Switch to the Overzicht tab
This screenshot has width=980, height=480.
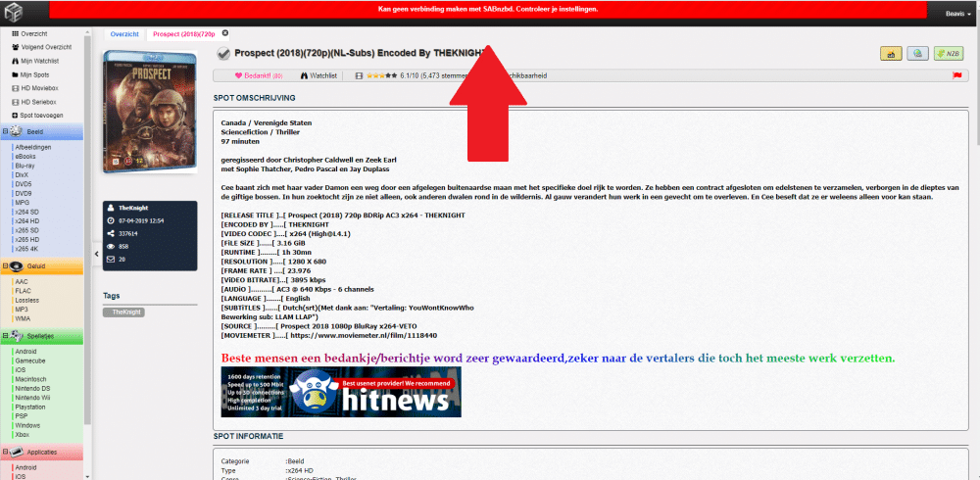point(124,33)
